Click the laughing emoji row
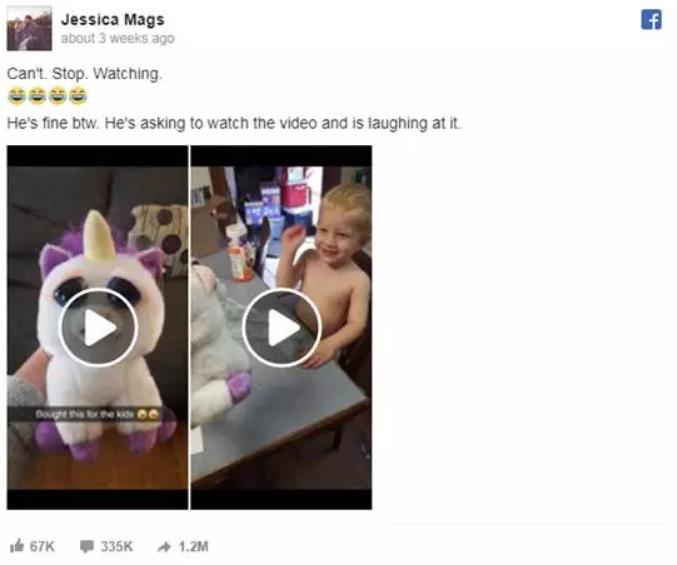The width and height of the screenshot is (677, 565). coord(47,96)
